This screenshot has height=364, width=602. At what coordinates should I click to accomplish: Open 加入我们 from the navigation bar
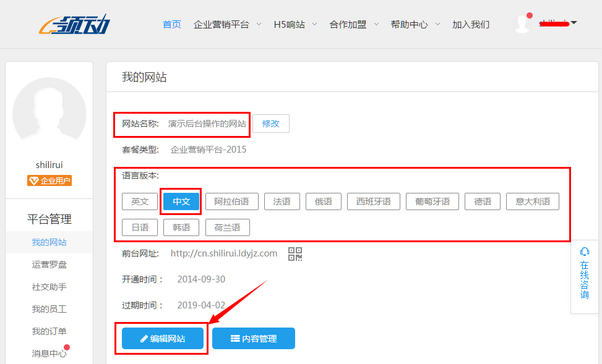[x=471, y=24]
